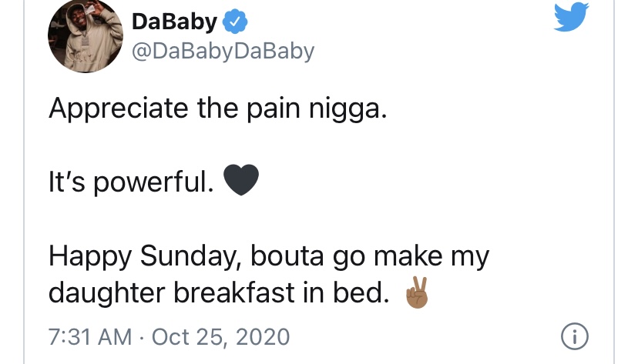The height and width of the screenshot is (364, 638).
Task: Open the tweet info circle icon
Action: [575, 336]
